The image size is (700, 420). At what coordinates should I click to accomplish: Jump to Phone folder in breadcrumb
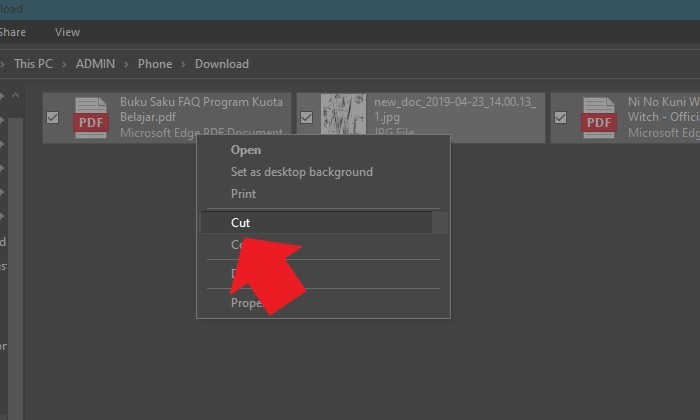coord(155,64)
